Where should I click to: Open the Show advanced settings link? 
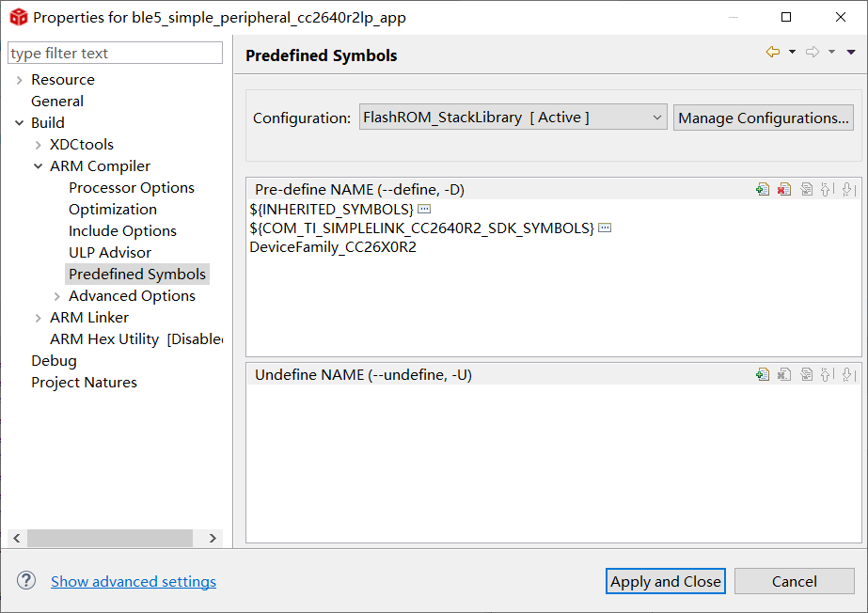click(134, 582)
